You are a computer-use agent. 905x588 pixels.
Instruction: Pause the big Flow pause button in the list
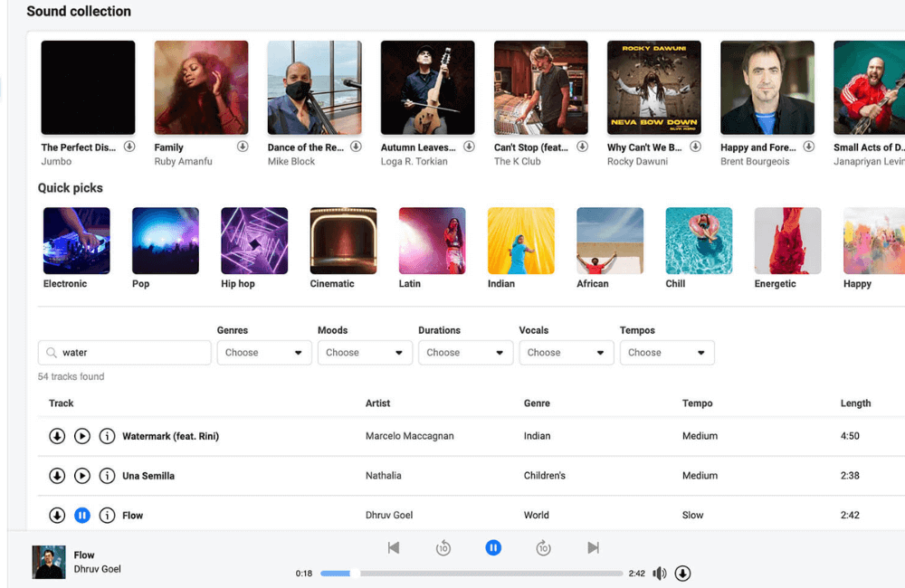pyautogui.click(x=82, y=515)
